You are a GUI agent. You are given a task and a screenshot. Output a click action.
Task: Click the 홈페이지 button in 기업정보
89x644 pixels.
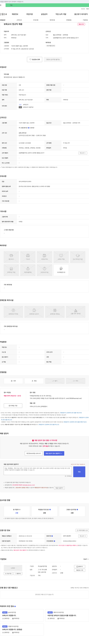tap(80, 567)
